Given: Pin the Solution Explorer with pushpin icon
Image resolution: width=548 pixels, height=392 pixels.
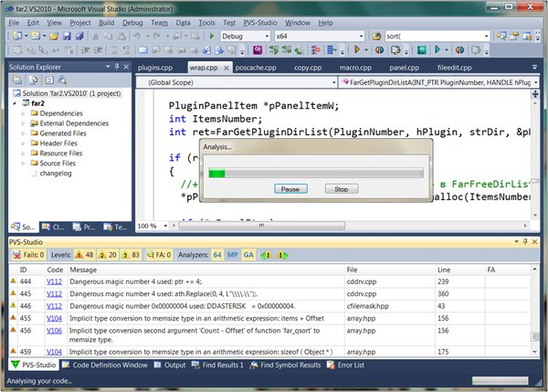Looking at the screenshot, I should (117, 67).
